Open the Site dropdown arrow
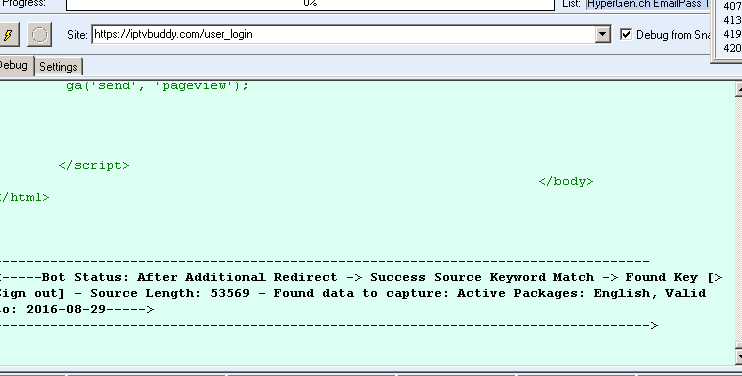Screen dimensions: 742x376 coord(603,35)
